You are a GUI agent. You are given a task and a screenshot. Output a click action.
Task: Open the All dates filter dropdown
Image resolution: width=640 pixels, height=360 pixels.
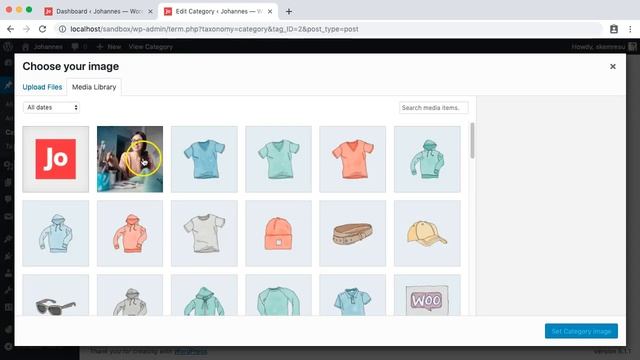tap(51, 107)
